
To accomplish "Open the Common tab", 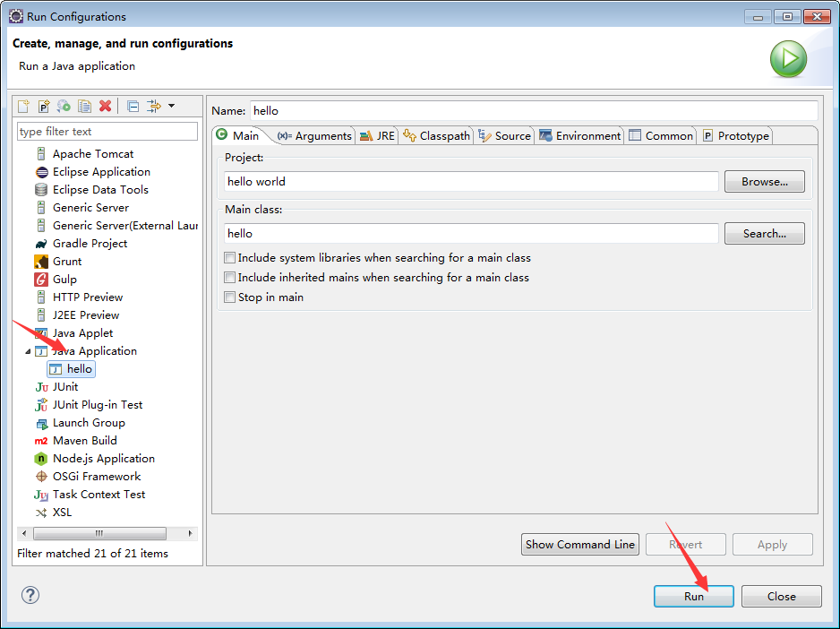I will 661,136.
